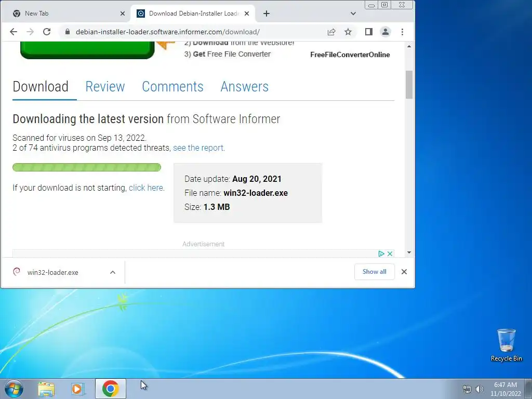Switch to the New Tab tab

[66, 14]
